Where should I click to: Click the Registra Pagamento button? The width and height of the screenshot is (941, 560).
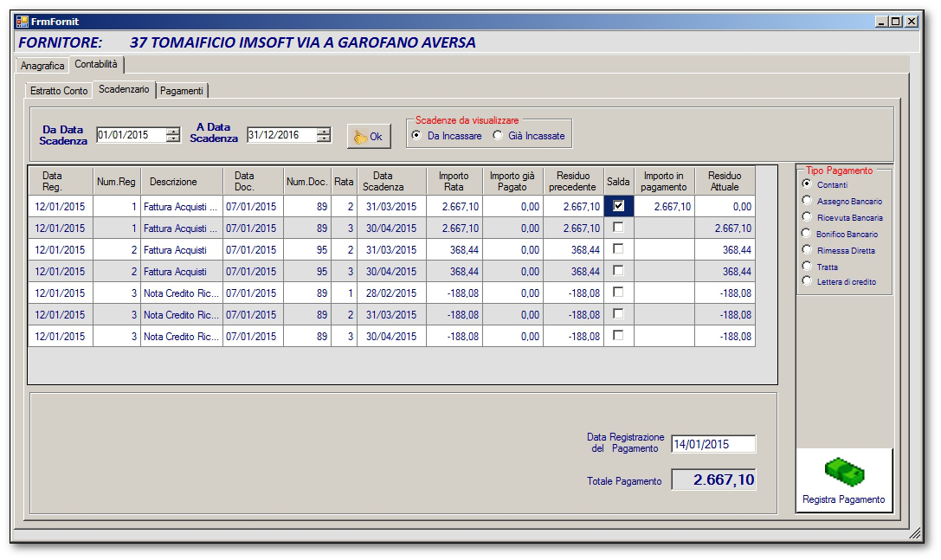click(x=844, y=480)
